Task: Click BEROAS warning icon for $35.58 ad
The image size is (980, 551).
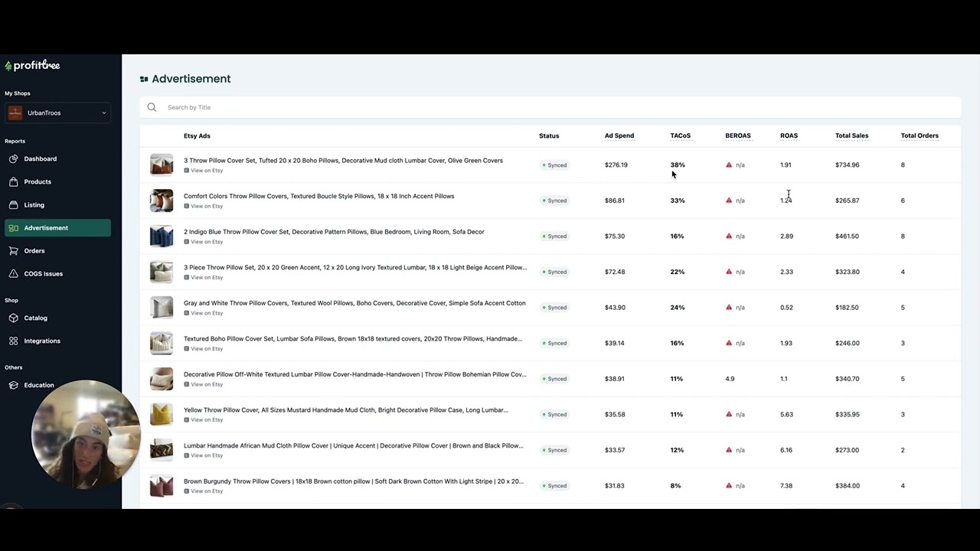Action: pyautogui.click(x=729, y=414)
